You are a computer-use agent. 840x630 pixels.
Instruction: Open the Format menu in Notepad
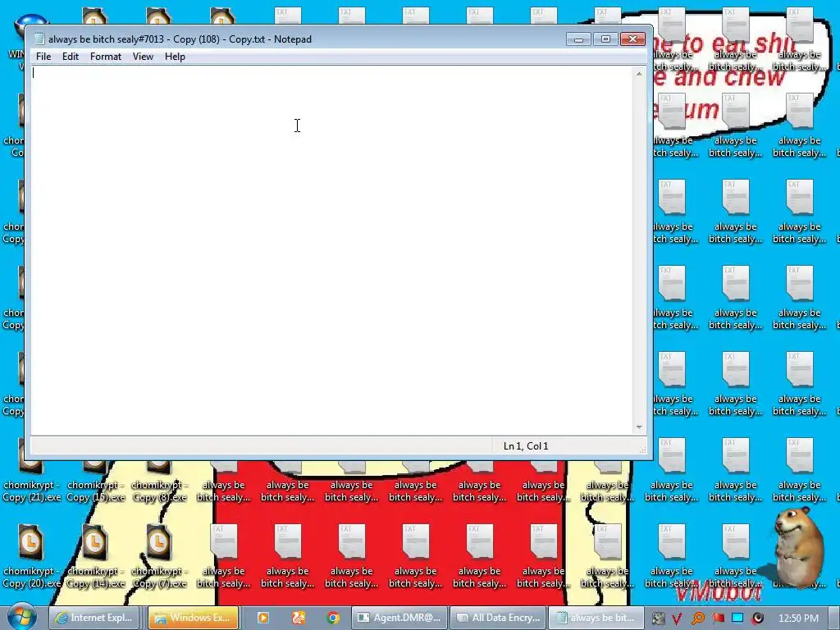point(106,57)
